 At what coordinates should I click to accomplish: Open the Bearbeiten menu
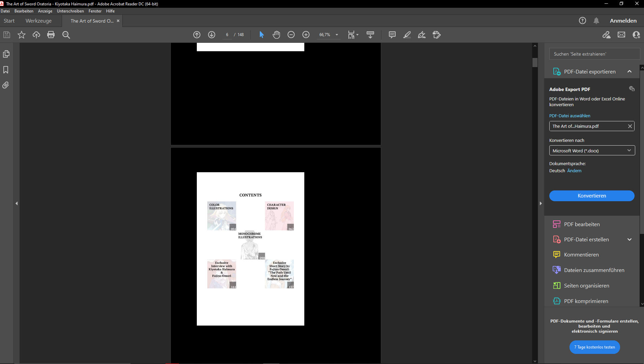tap(24, 11)
